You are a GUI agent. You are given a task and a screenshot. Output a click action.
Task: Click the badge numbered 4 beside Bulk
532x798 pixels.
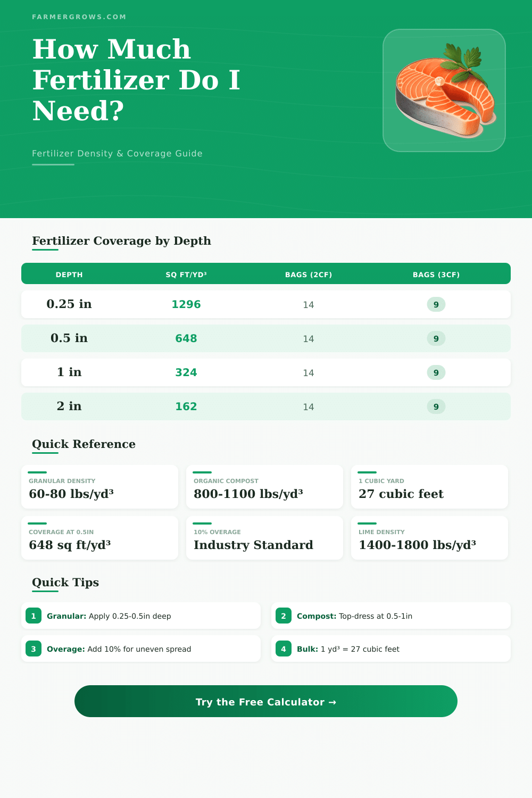point(284,649)
